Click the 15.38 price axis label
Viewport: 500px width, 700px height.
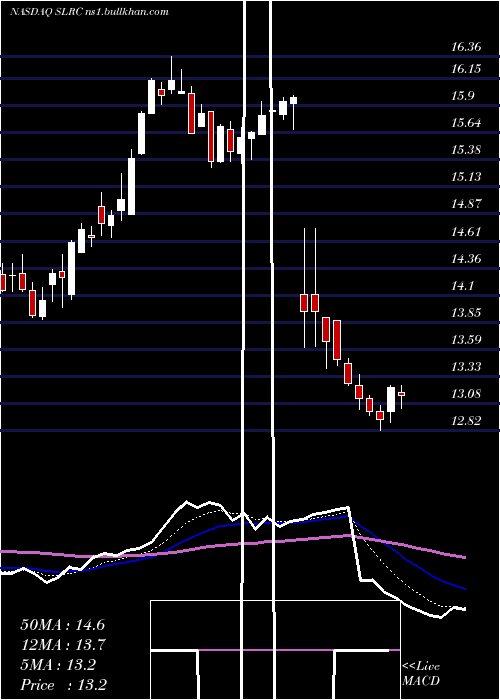tap(466, 150)
